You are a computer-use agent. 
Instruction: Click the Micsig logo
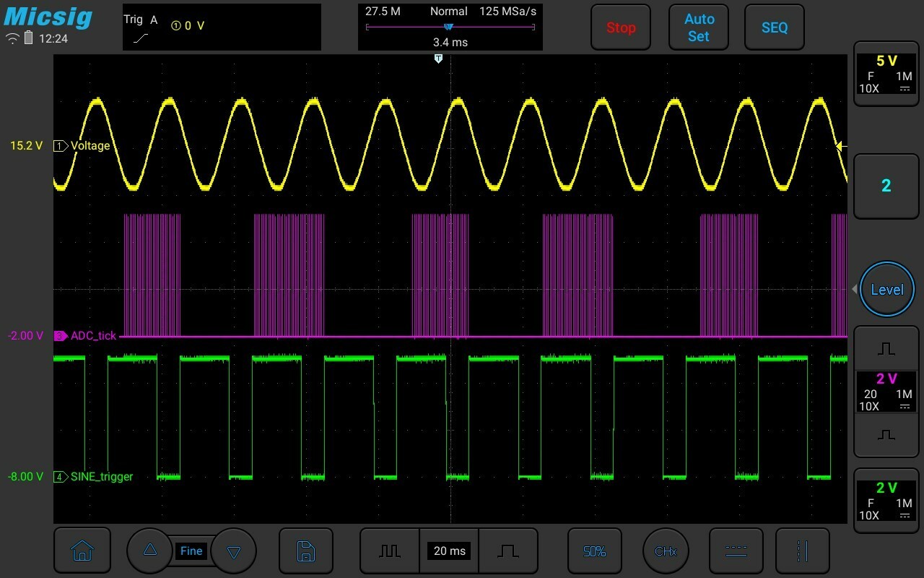point(48,16)
